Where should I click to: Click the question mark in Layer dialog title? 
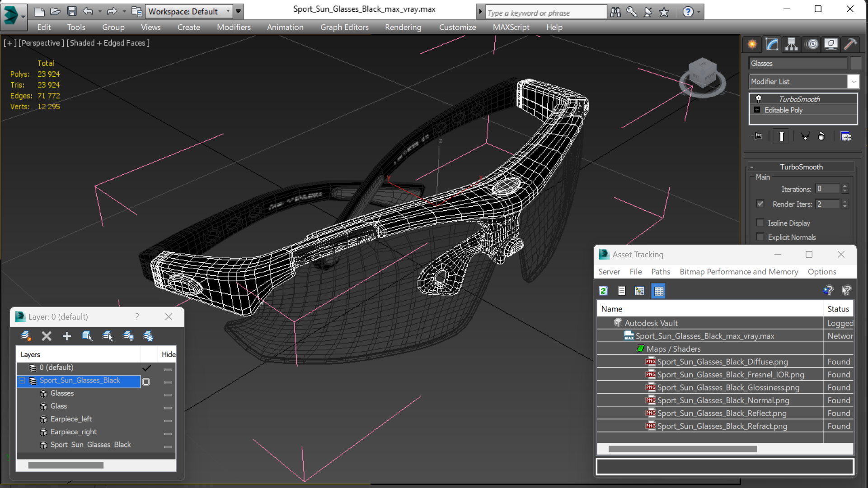137,317
